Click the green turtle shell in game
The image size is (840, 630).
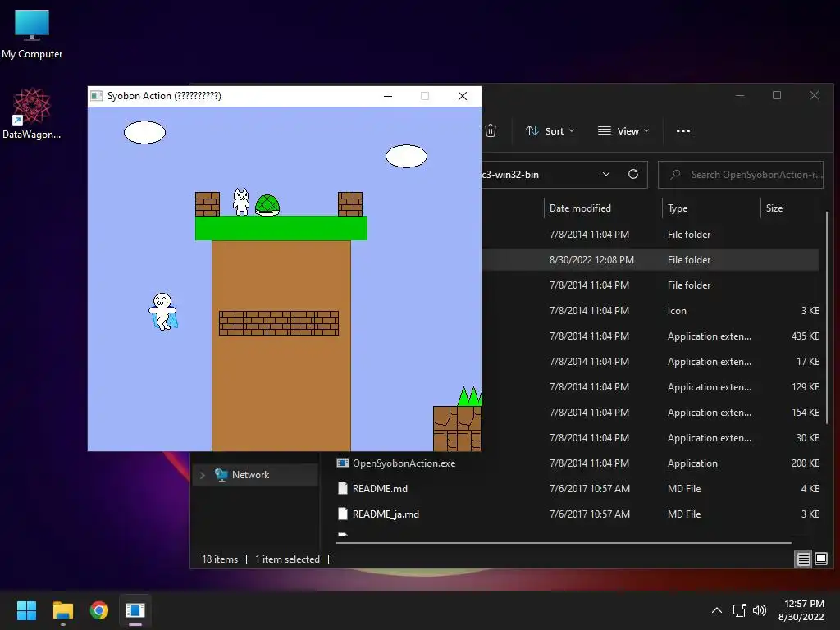click(x=267, y=205)
